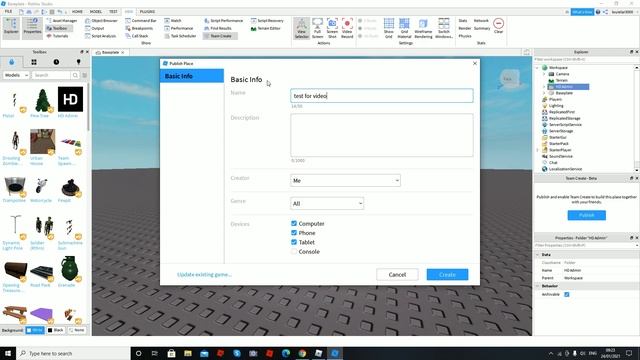Screen dimensions: 640x360
Task: Open the Terrain Editor
Action: 266,28
